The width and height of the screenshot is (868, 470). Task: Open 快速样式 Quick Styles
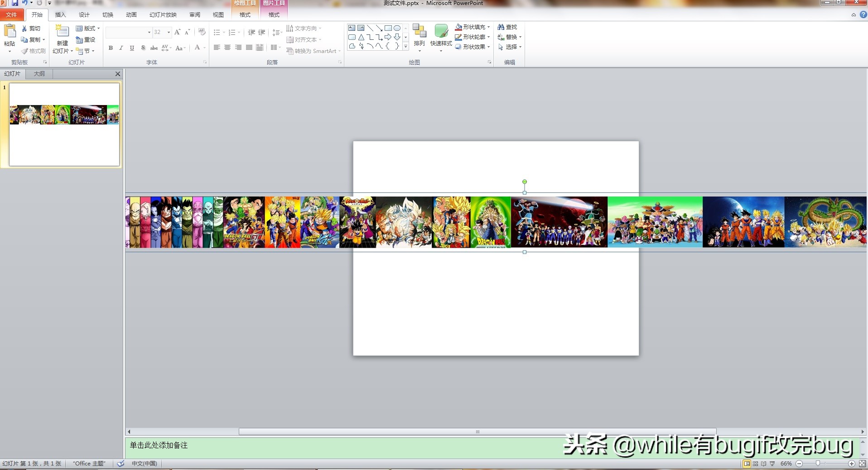click(x=441, y=38)
